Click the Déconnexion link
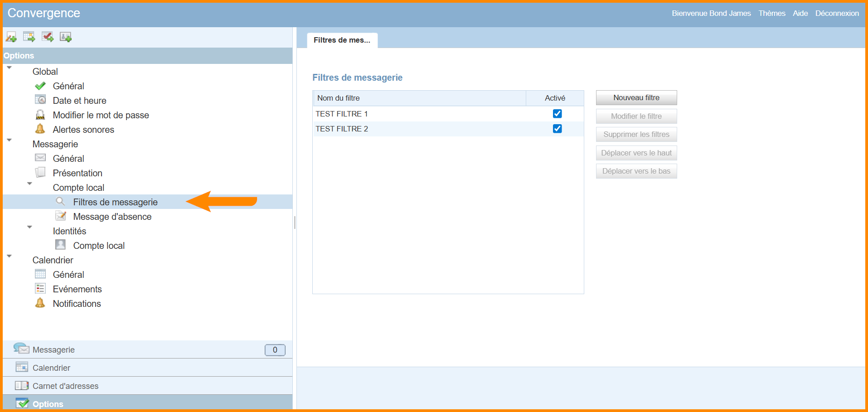 click(837, 14)
